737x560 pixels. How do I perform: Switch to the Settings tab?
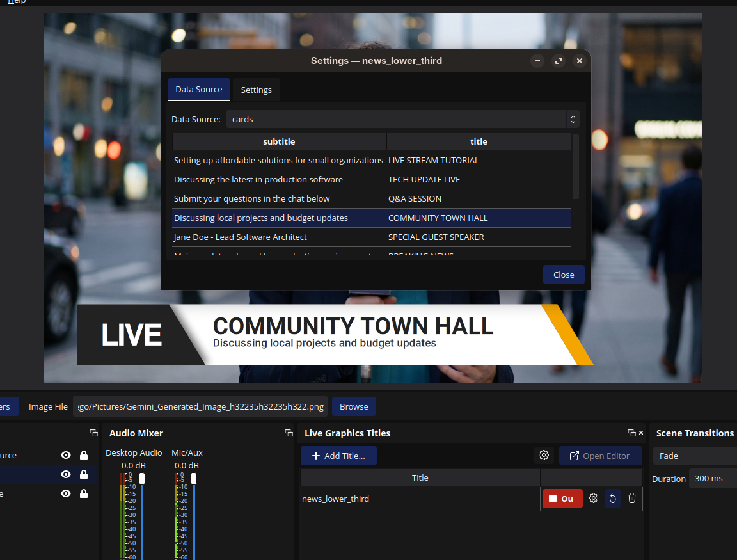[x=256, y=90]
